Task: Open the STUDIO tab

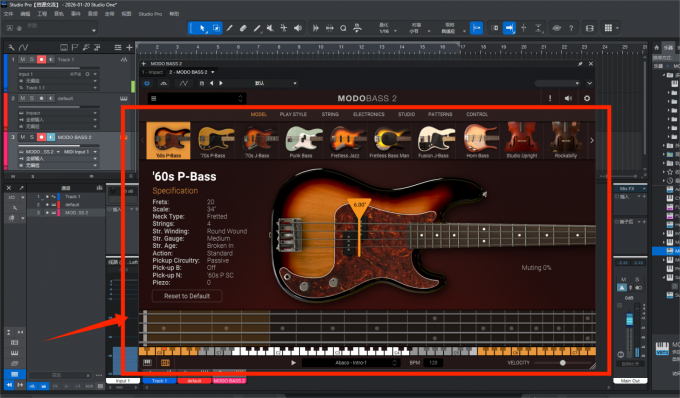Action: click(406, 114)
